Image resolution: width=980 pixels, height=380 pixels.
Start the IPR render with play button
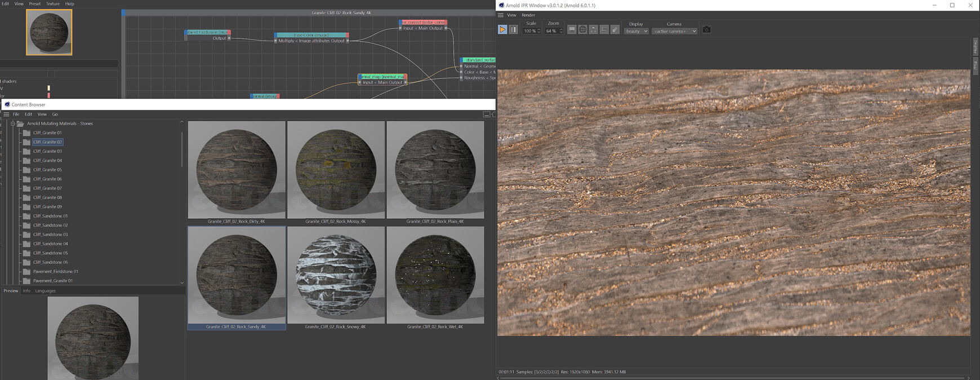click(502, 30)
